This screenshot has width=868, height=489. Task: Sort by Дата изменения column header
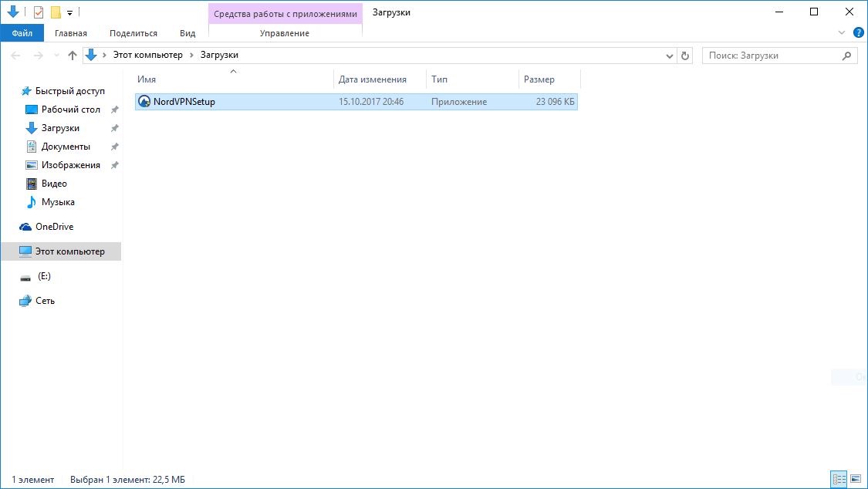click(x=380, y=79)
